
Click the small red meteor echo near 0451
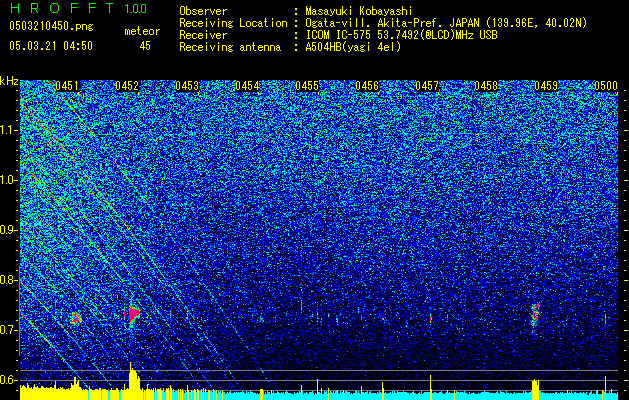coord(75,318)
